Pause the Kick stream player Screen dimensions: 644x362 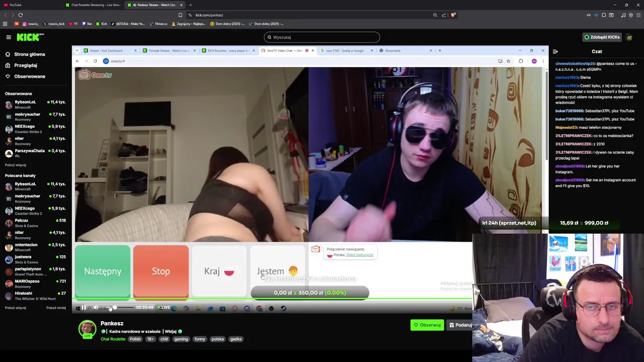(84, 308)
